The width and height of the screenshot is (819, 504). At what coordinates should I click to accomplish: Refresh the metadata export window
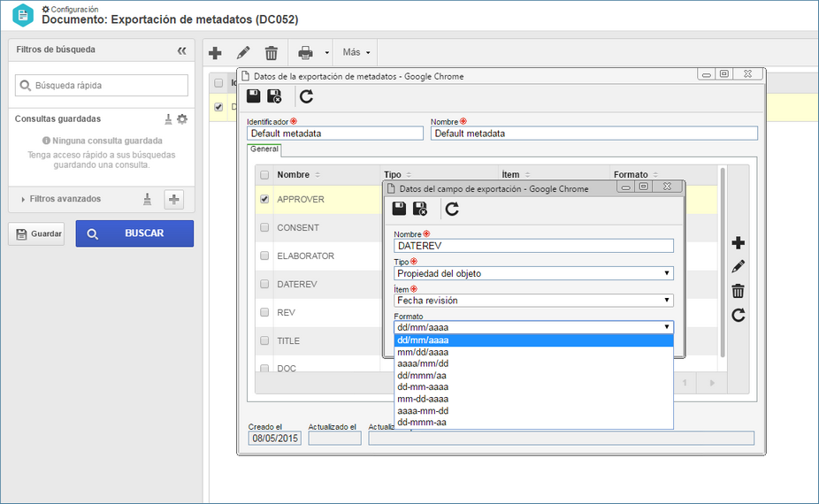click(307, 96)
